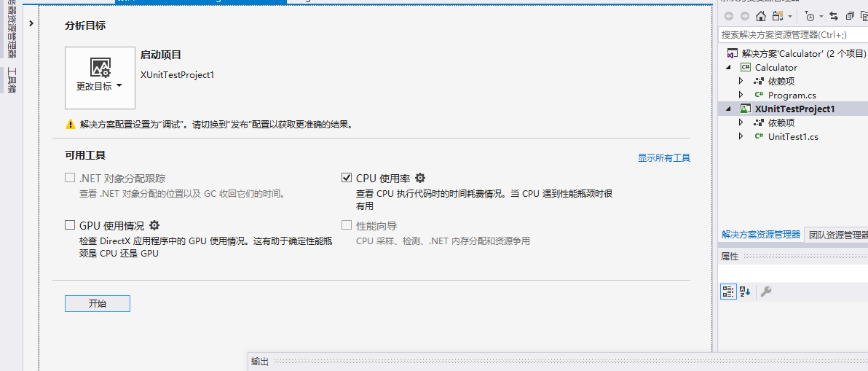Open GPU 使用情况 settings gear
Viewport: 868px width, 371px height.
coord(154,224)
